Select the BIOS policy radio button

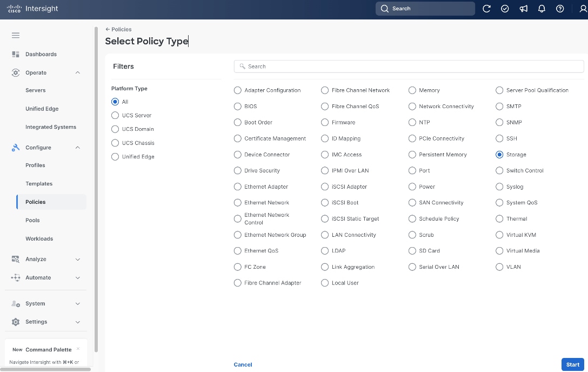tap(237, 107)
